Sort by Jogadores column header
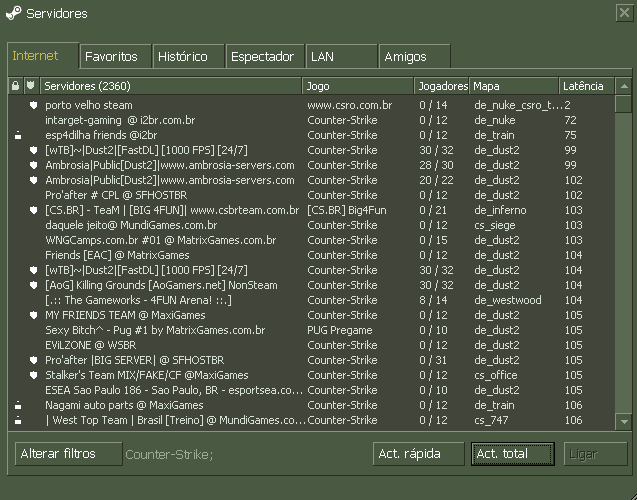 click(x=442, y=86)
